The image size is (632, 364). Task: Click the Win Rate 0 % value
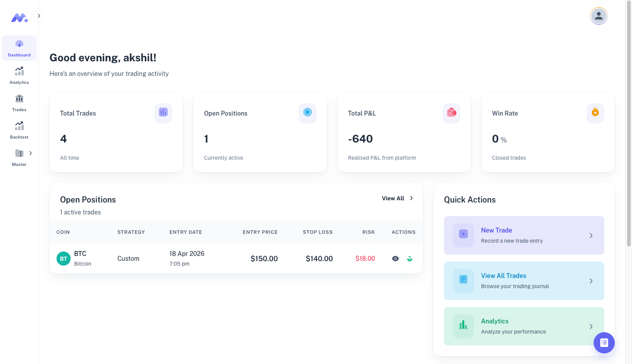pos(500,139)
